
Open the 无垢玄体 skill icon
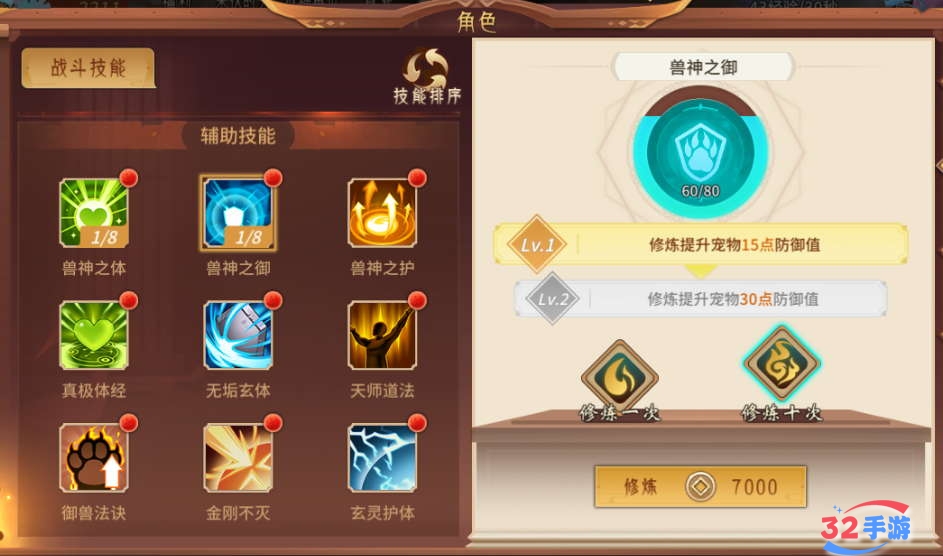tap(238, 335)
